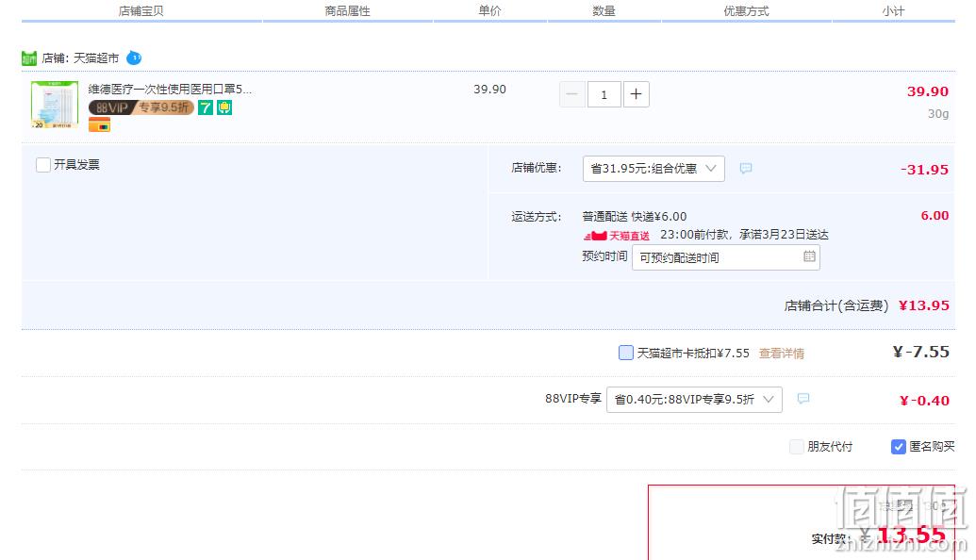Click the product title 维德医疗一次性使用医用口罩

(170, 90)
